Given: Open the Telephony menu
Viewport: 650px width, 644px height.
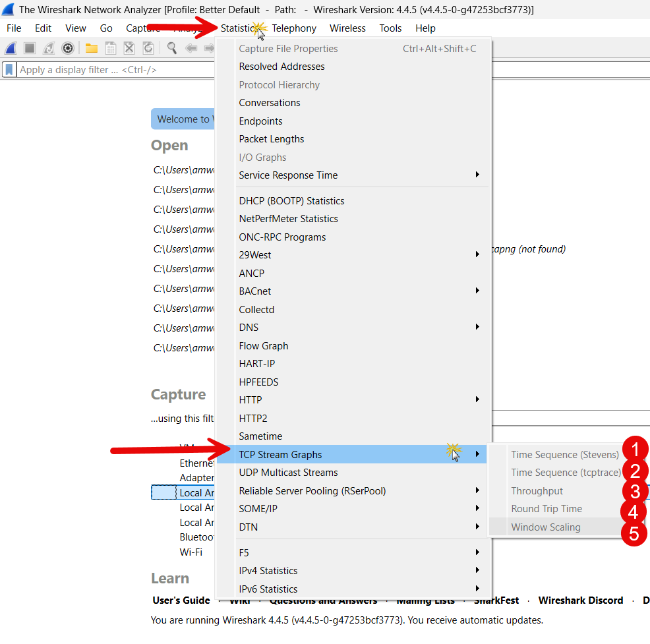Looking at the screenshot, I should point(294,28).
